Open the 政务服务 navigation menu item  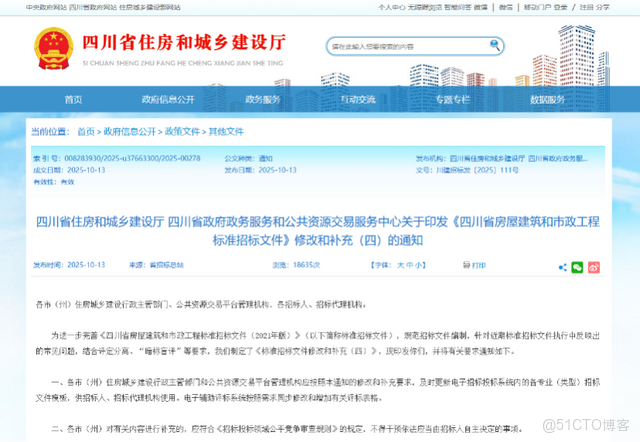[x=263, y=99]
